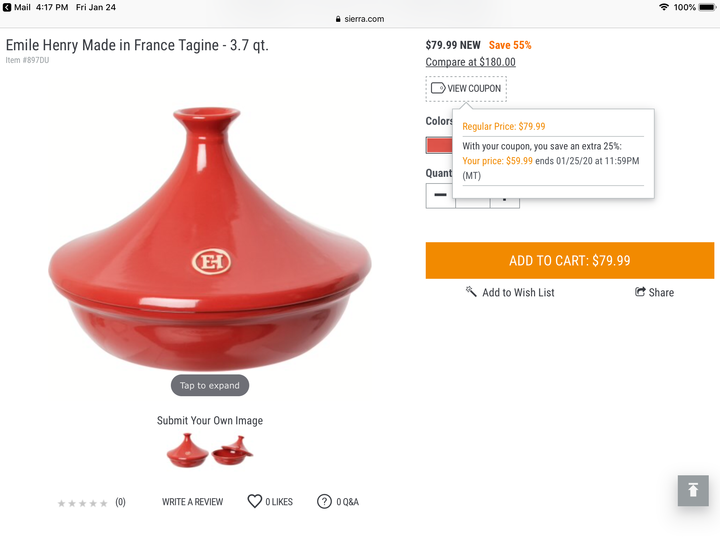
Task: Open the Q&A question mark icon
Action: pos(324,501)
